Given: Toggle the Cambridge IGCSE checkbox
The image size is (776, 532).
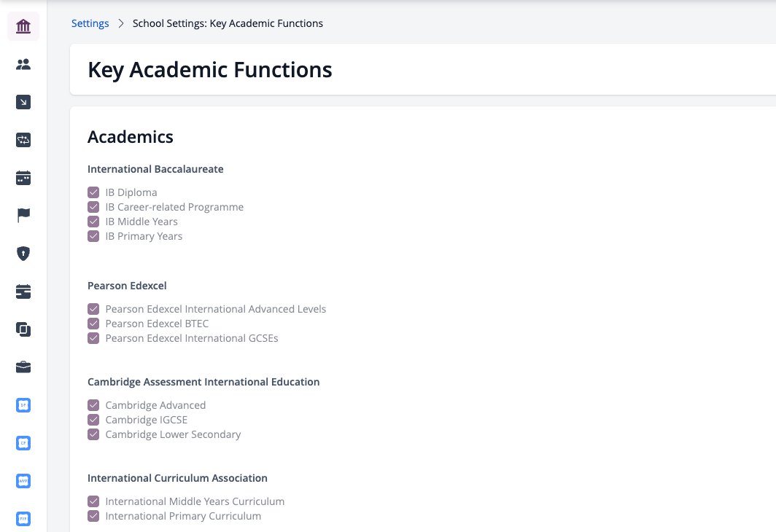Looking at the screenshot, I should (x=93, y=420).
